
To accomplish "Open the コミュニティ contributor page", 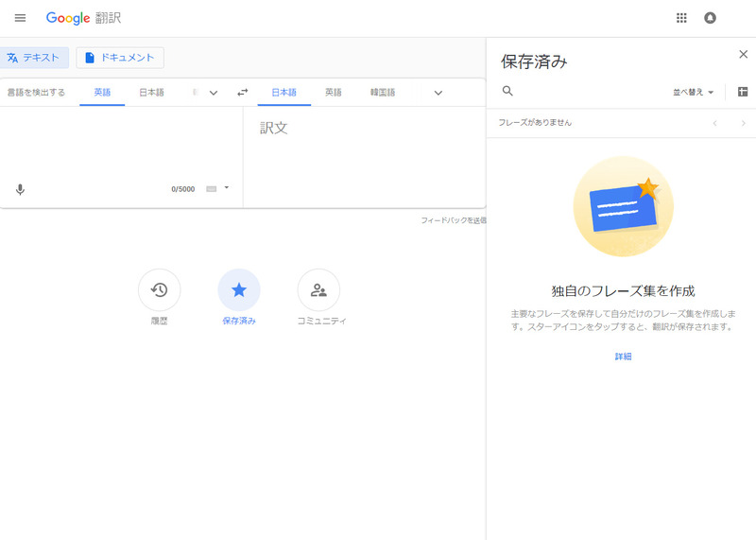I will coord(318,290).
